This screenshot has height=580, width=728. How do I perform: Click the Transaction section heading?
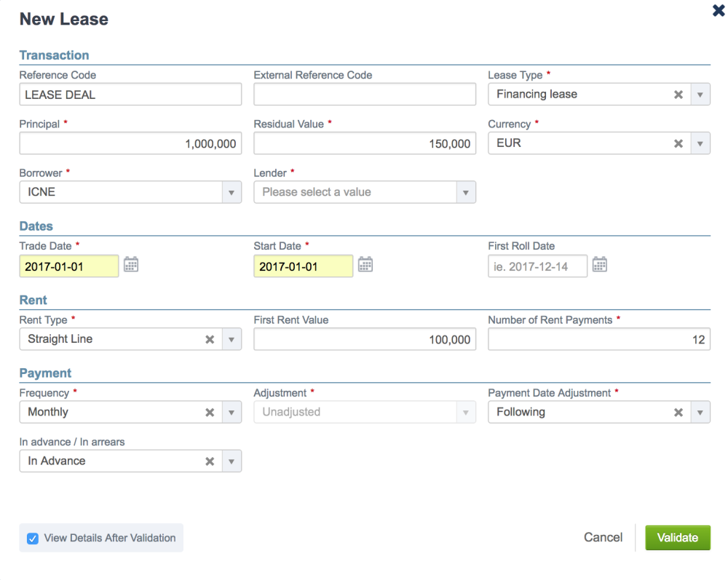pos(55,55)
